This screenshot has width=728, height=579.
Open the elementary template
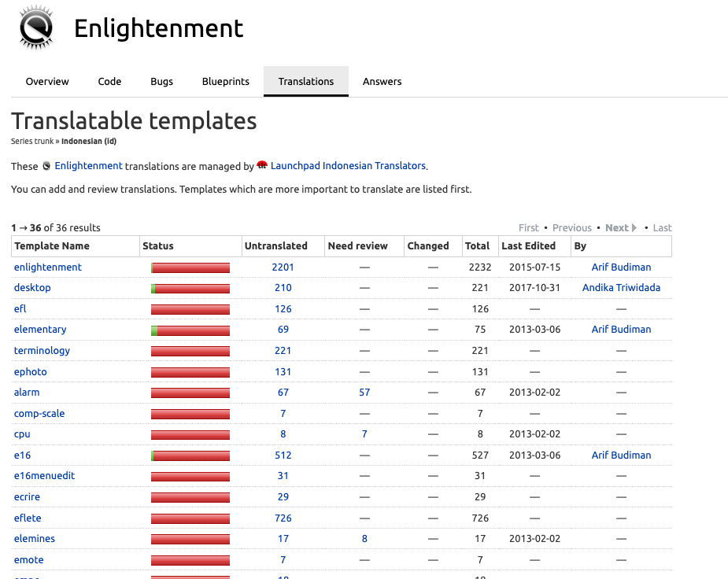[x=40, y=330]
